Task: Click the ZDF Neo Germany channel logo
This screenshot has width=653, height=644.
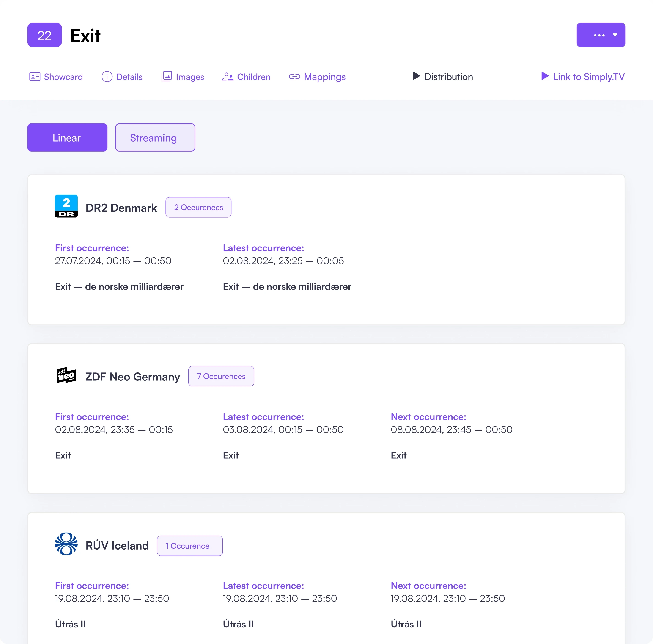Action: click(66, 376)
